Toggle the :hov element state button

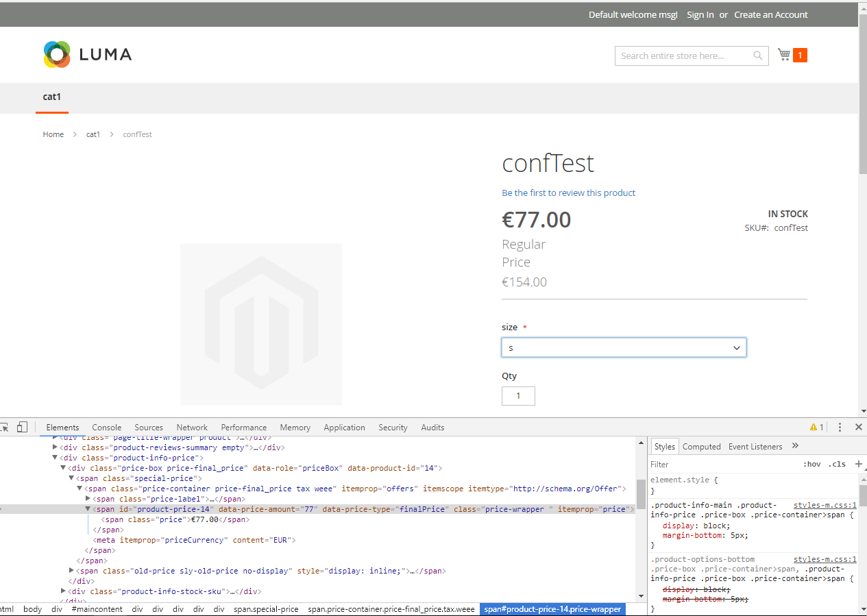(x=812, y=464)
